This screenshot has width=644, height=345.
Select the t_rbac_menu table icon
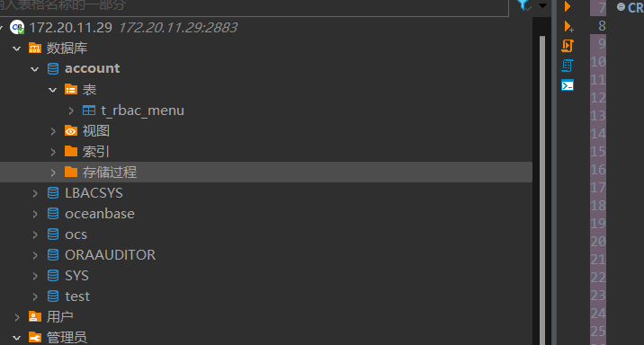coord(89,111)
